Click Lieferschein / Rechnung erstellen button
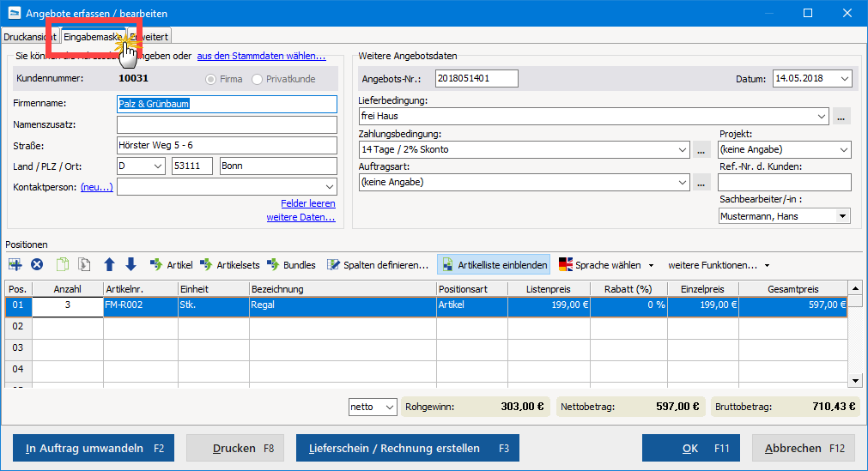Screen dimensions: 868x471 [408, 448]
